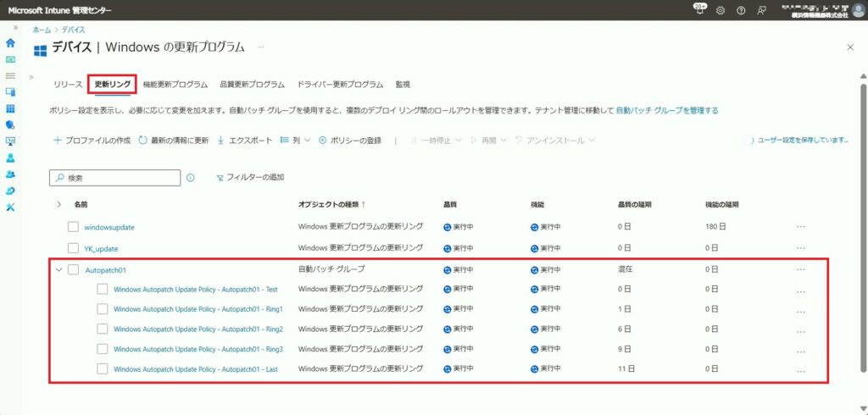The width and height of the screenshot is (868, 415).
Task: Select the YK_update row checkbox
Action: [73, 248]
